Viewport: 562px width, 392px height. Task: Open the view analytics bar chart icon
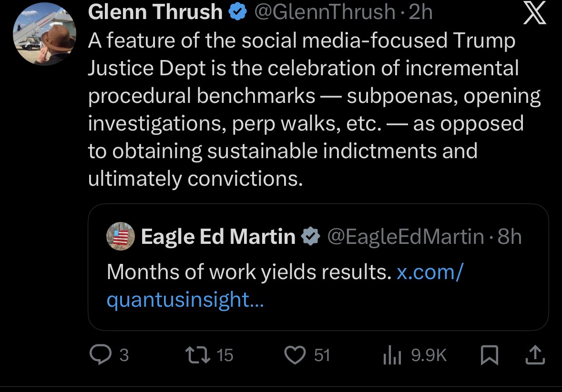[393, 355]
